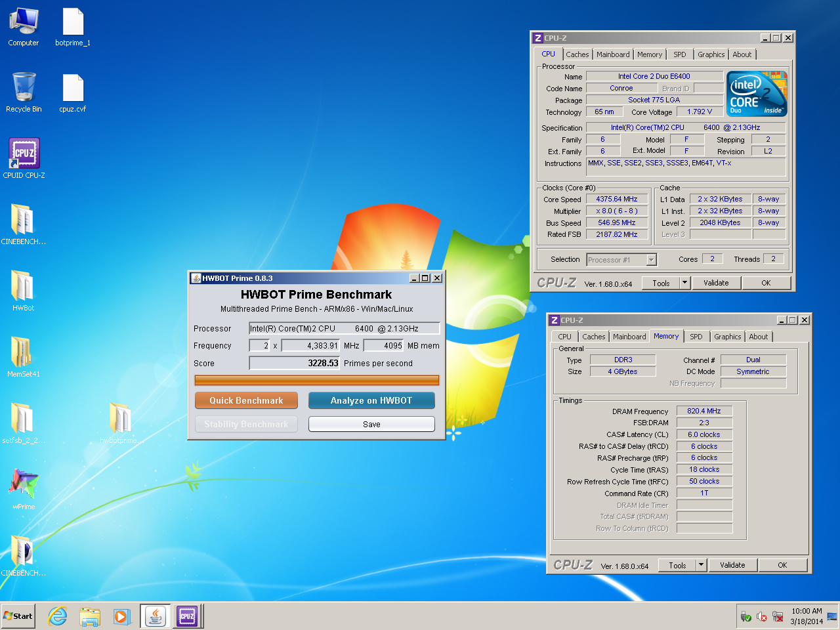Open Windows Media Player from the taskbar

point(121,616)
